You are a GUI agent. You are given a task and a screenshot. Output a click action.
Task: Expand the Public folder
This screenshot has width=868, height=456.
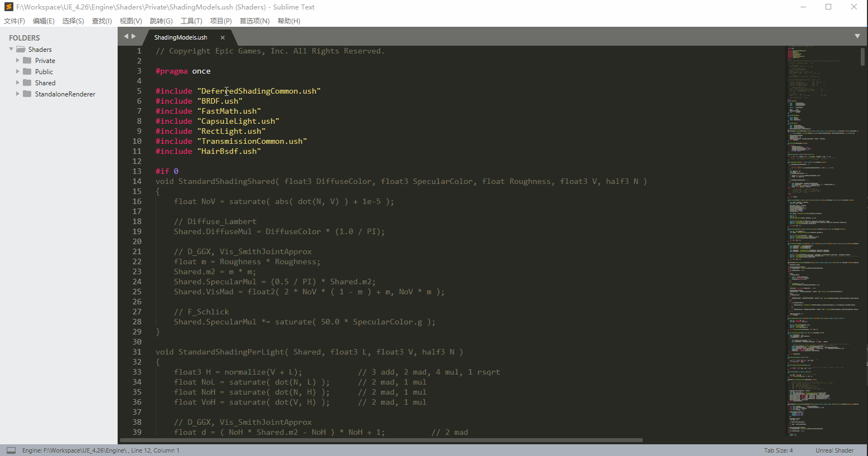click(18, 71)
